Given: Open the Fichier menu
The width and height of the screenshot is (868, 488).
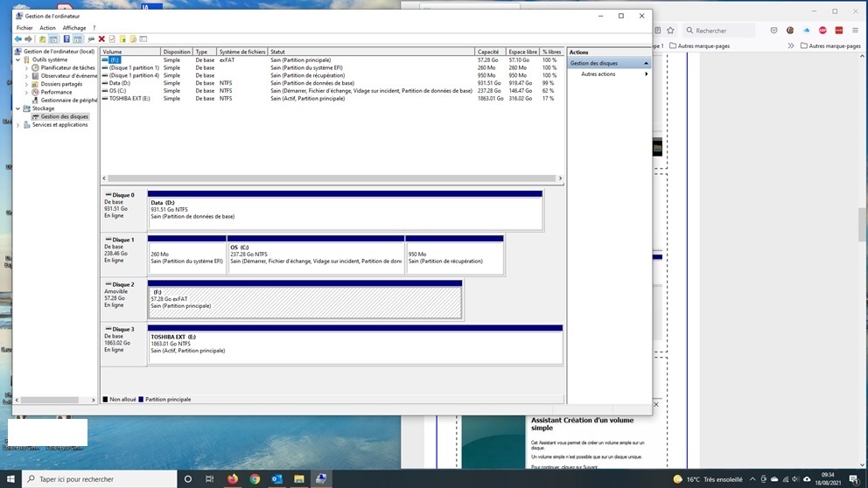Looking at the screenshot, I should click(x=24, y=28).
